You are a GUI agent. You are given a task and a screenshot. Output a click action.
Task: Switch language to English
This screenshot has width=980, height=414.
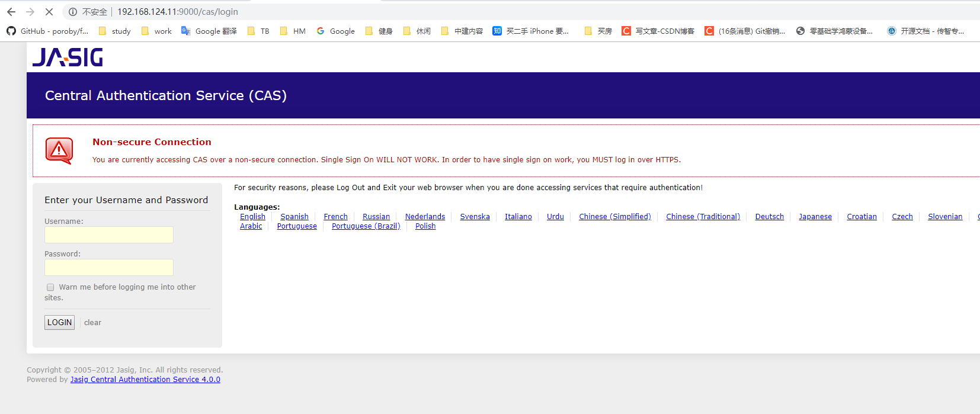[252, 217]
